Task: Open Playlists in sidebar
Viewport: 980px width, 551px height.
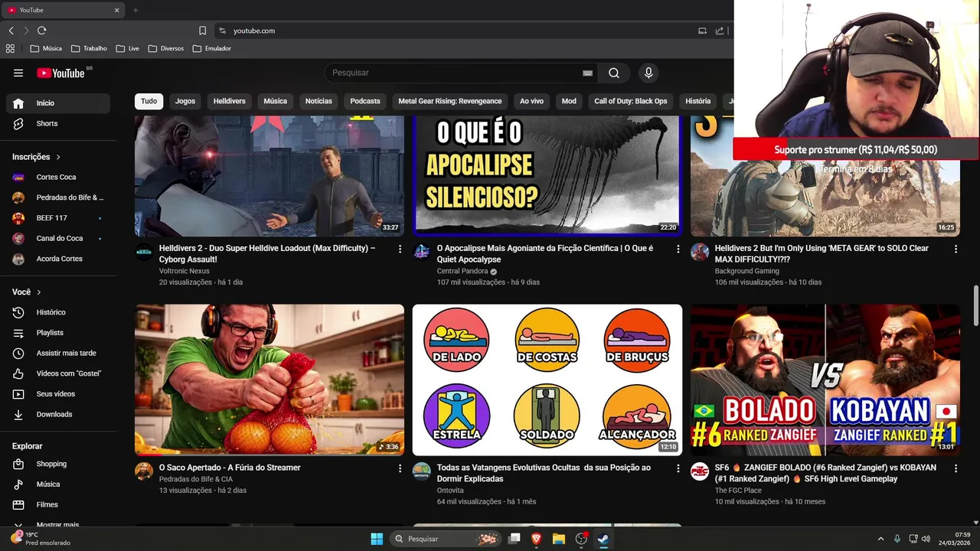Action: pyautogui.click(x=58, y=333)
